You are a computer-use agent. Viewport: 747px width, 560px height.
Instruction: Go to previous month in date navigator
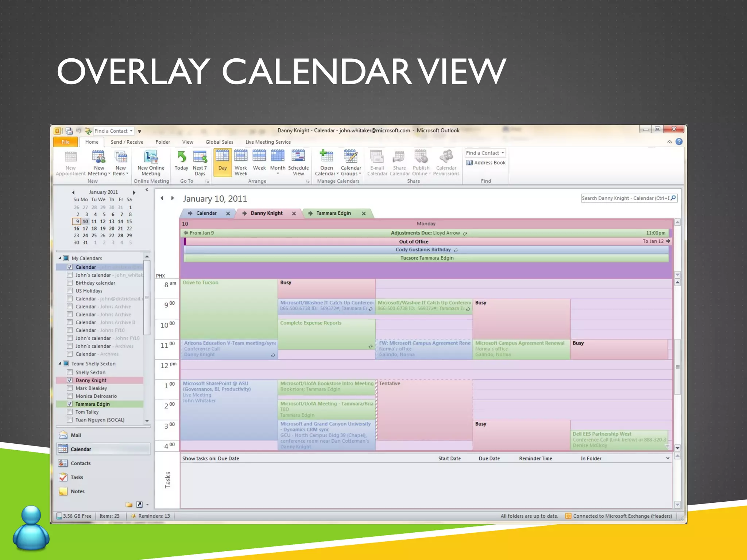73,192
